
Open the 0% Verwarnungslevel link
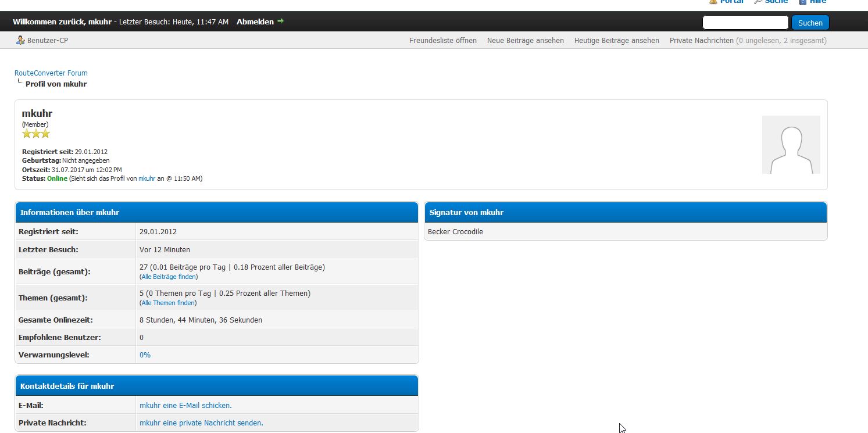(145, 355)
